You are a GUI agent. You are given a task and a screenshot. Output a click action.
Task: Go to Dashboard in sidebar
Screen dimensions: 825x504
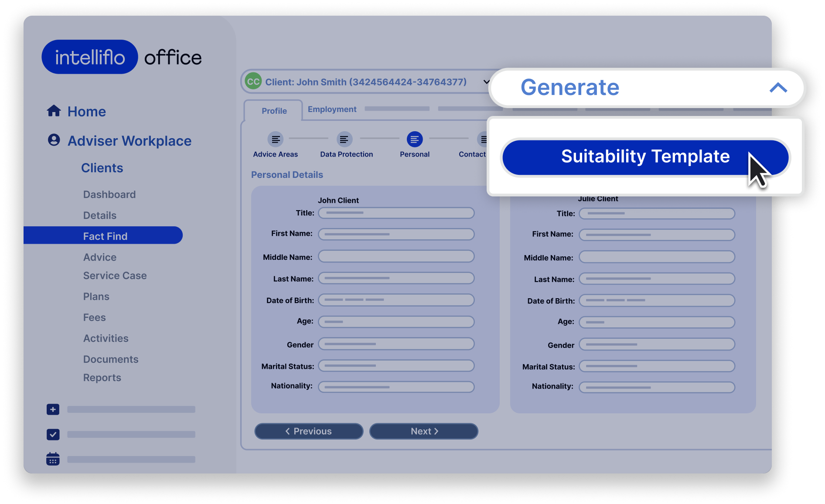point(109,194)
